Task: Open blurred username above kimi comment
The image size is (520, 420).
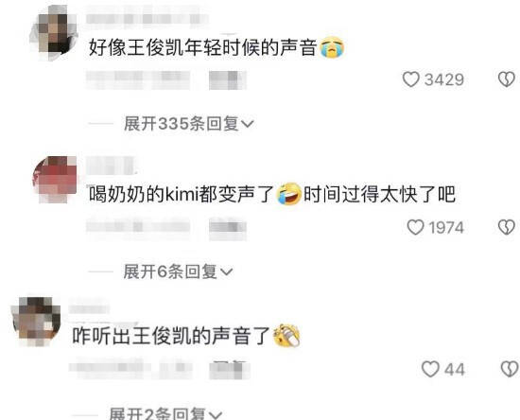Action: click(x=112, y=166)
